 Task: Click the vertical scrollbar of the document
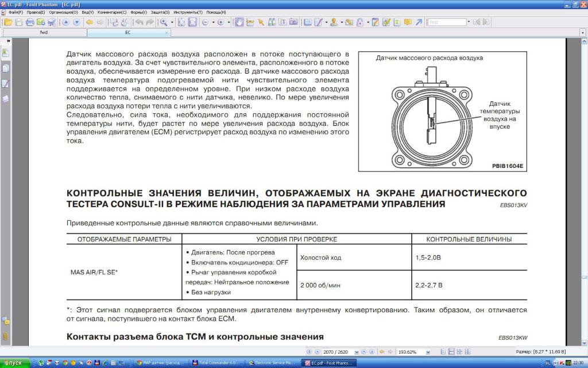click(583, 191)
